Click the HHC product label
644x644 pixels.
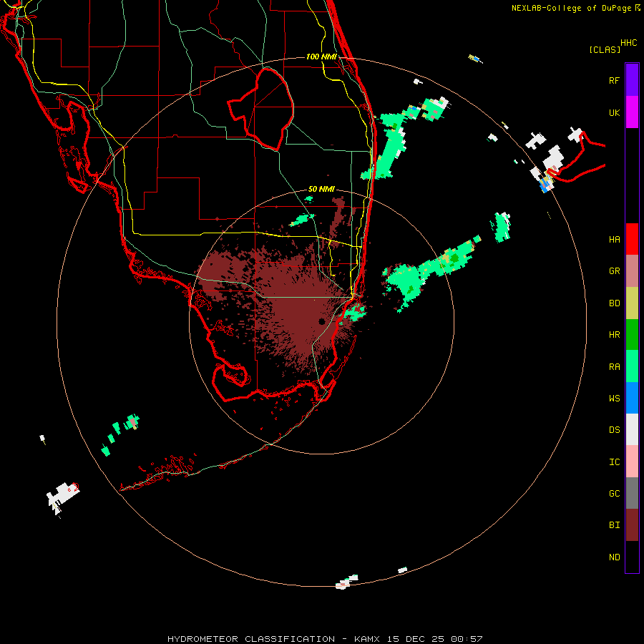[628, 43]
